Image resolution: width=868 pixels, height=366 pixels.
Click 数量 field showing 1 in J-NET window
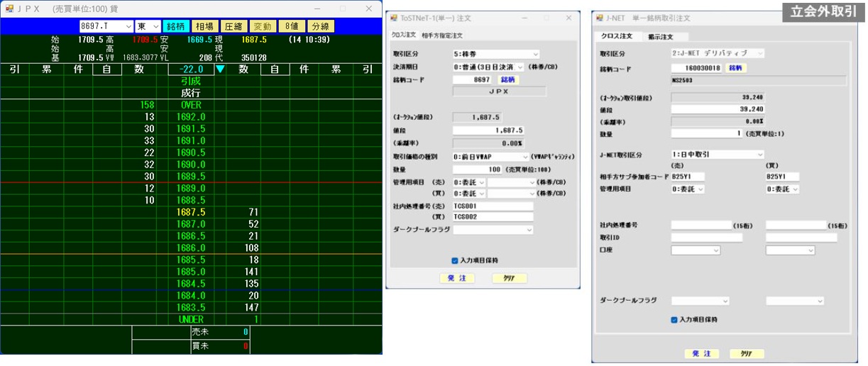(x=707, y=133)
